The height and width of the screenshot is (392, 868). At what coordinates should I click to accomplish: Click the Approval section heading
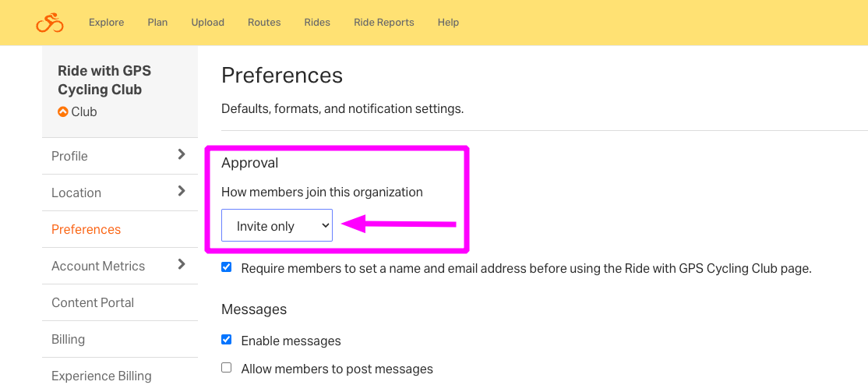(x=249, y=163)
